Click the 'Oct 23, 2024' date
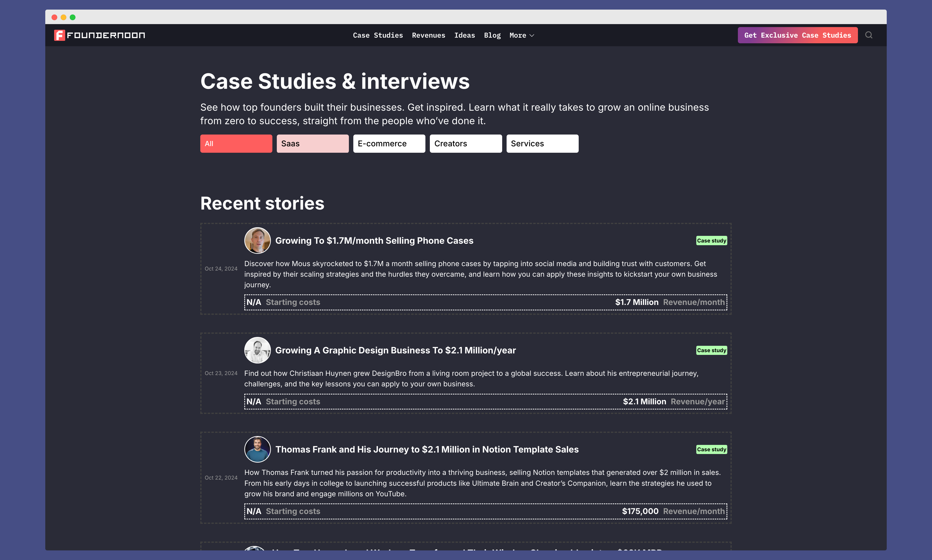932x560 pixels. (x=221, y=373)
